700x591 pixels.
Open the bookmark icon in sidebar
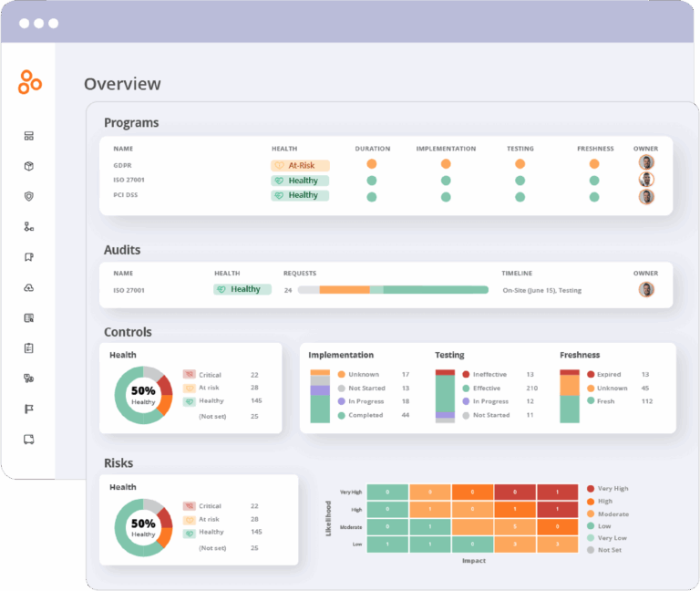click(x=29, y=257)
